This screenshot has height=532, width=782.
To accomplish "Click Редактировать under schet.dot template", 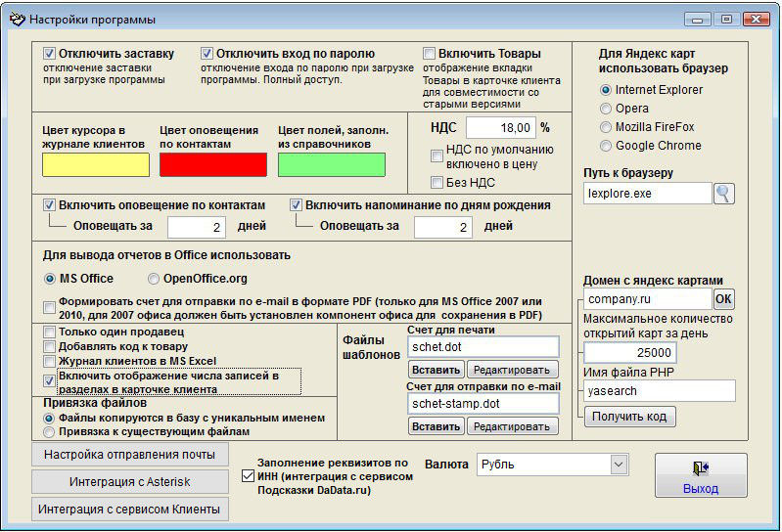I will click(x=512, y=370).
